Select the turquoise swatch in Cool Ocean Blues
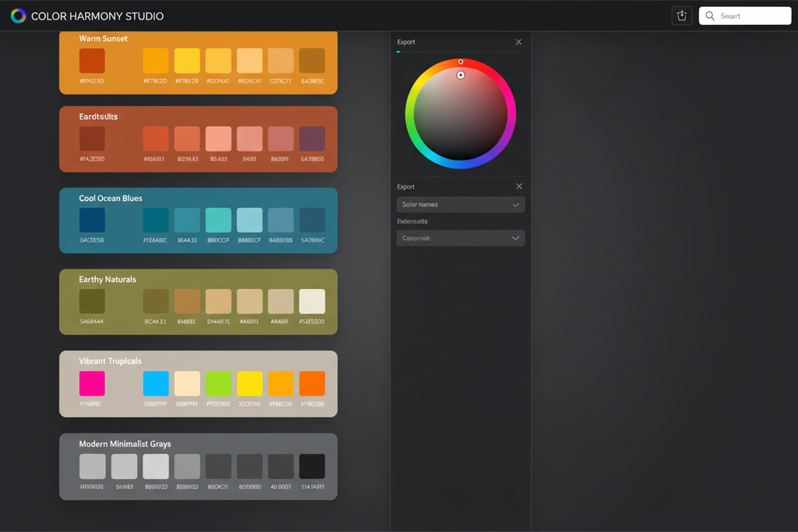Image resolution: width=798 pixels, height=532 pixels. (x=218, y=220)
